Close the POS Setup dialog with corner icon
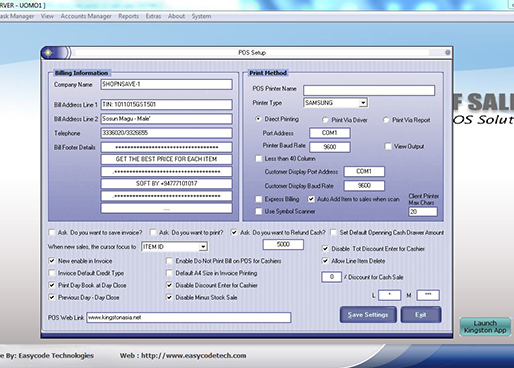Image resolution: width=514 pixels, height=368 pixels. [447, 52]
